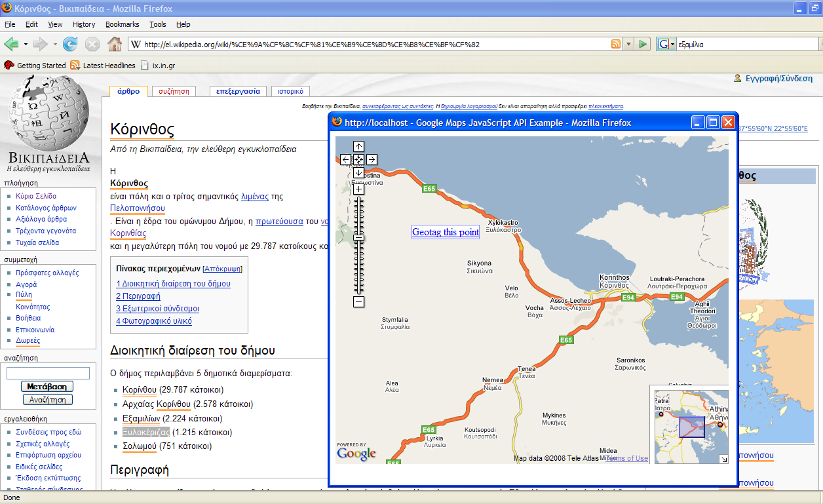Zoom out of the map with minus button
The image size is (823, 504).
point(358,302)
